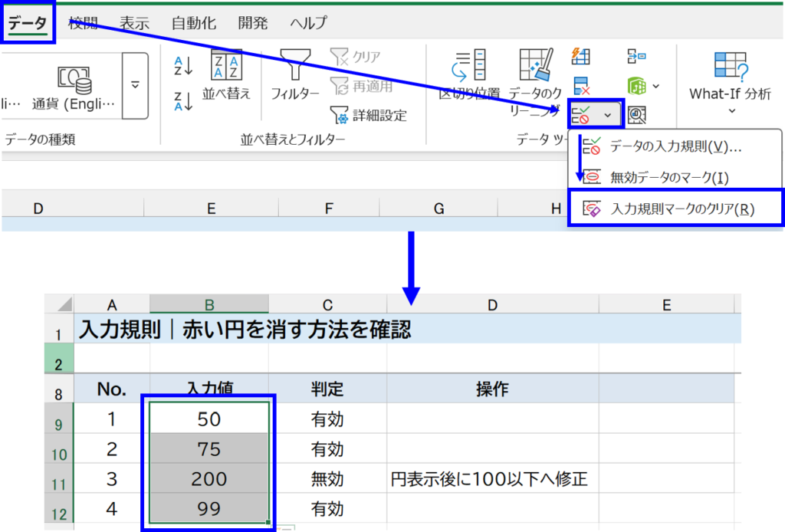Select column F header in upper sheet
785x532 pixels.
[328, 209]
